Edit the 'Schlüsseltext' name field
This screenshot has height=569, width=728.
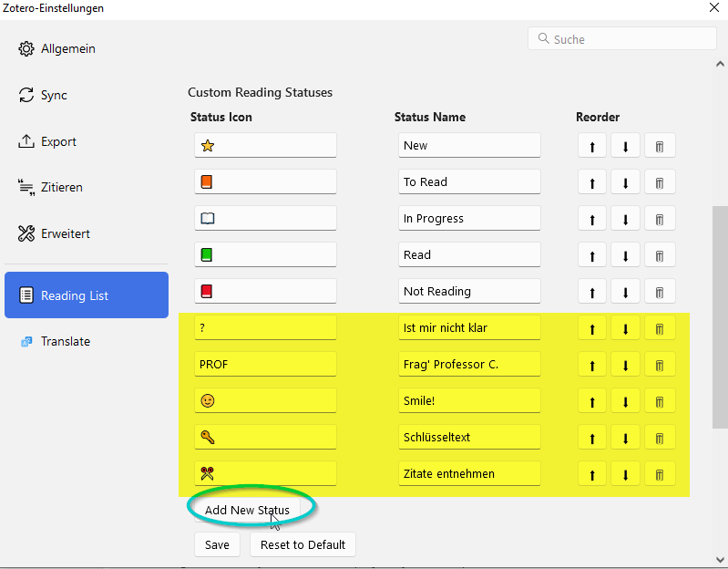pos(469,437)
